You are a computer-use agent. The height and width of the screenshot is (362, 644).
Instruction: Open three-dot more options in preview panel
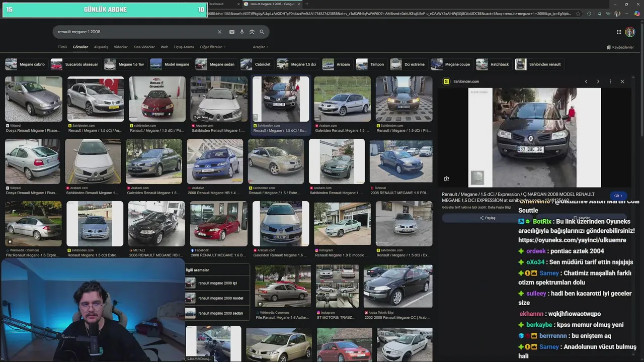pos(610,81)
